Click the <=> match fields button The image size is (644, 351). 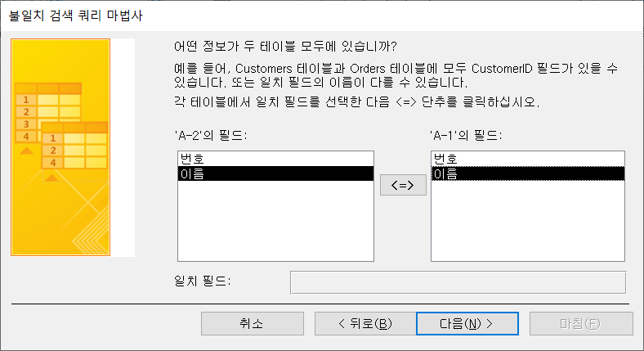[x=403, y=185]
